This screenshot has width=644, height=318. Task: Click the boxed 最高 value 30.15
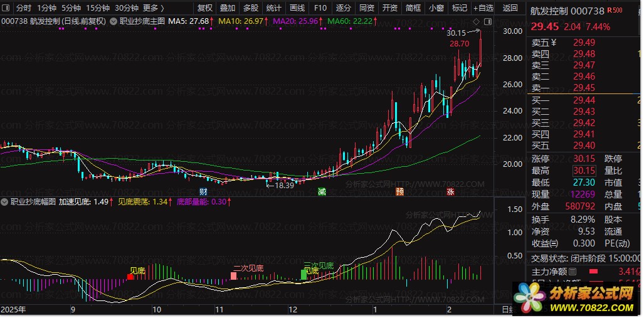click(584, 171)
